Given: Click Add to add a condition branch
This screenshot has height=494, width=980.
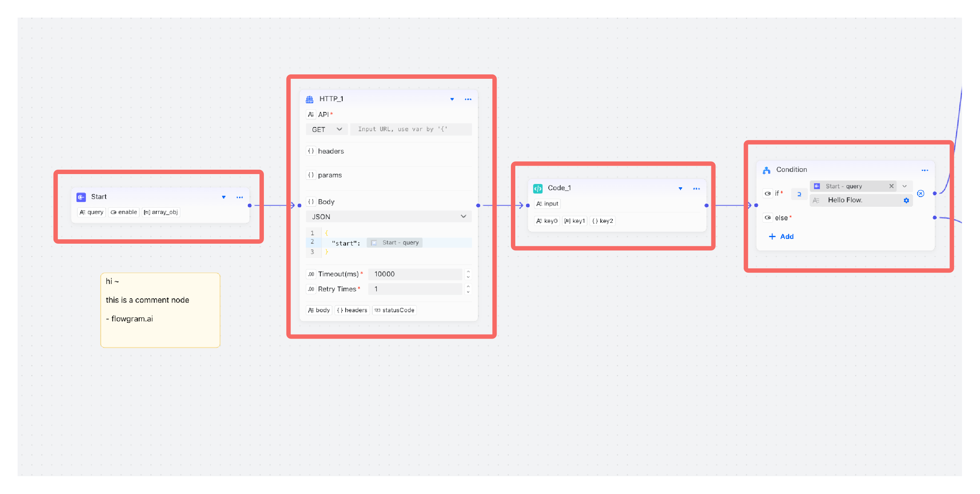Looking at the screenshot, I should 781,236.
